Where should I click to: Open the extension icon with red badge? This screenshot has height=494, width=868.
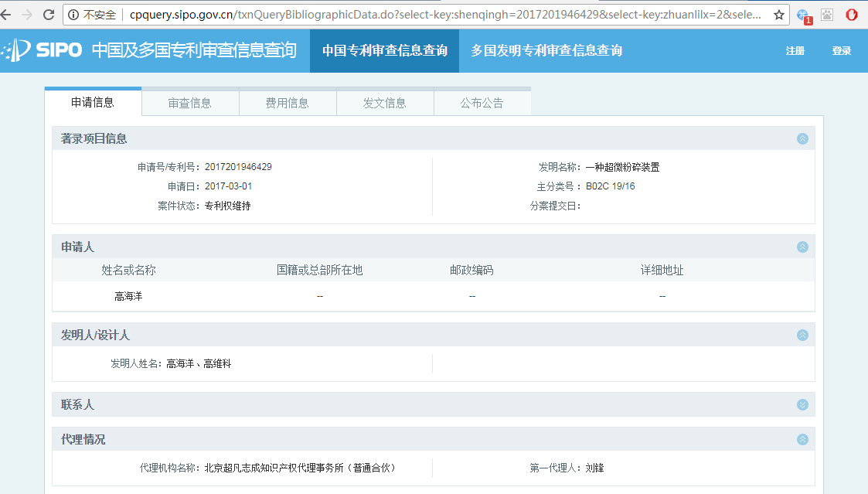pyautogui.click(x=804, y=15)
